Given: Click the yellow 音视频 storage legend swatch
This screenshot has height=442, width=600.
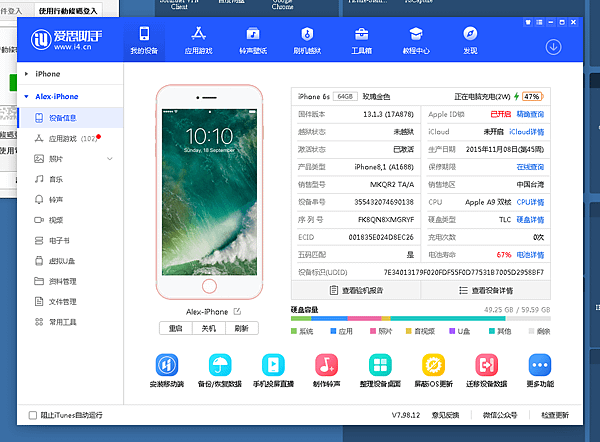Looking at the screenshot, I should coord(408,331).
